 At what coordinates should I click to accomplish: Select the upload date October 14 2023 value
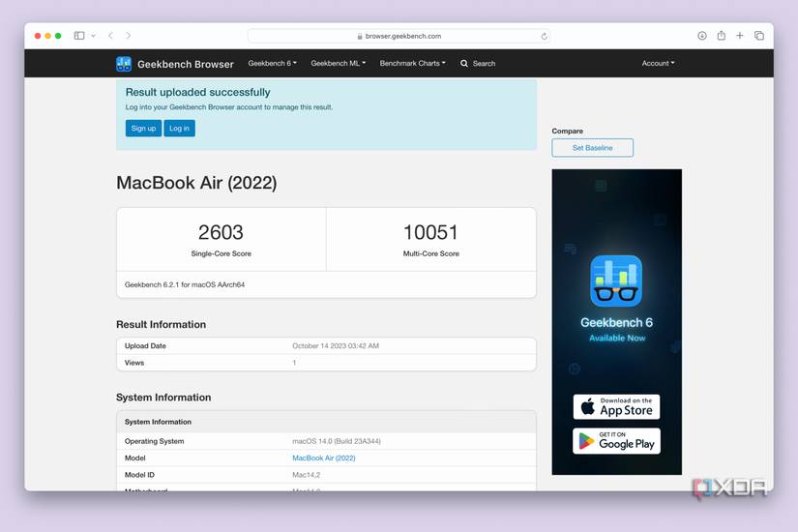point(336,345)
